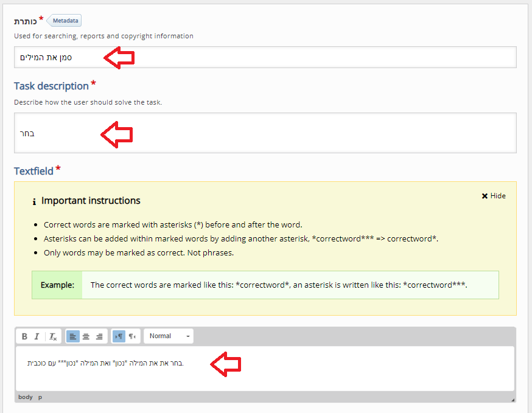
Task: Toggle italic formatting in the editor
Action: pyautogui.click(x=37, y=336)
